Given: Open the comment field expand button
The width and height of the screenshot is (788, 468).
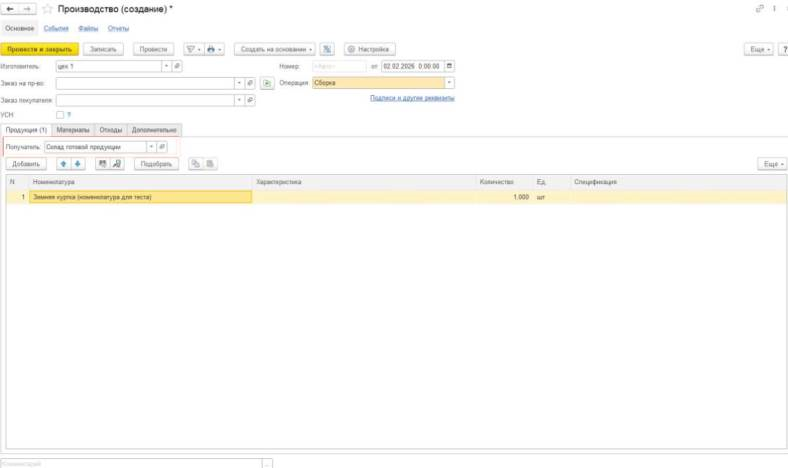Looking at the screenshot, I should tap(267, 463).
